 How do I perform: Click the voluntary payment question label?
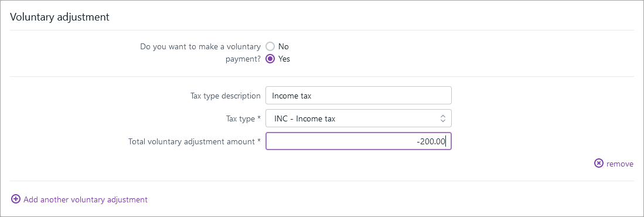pyautogui.click(x=200, y=53)
